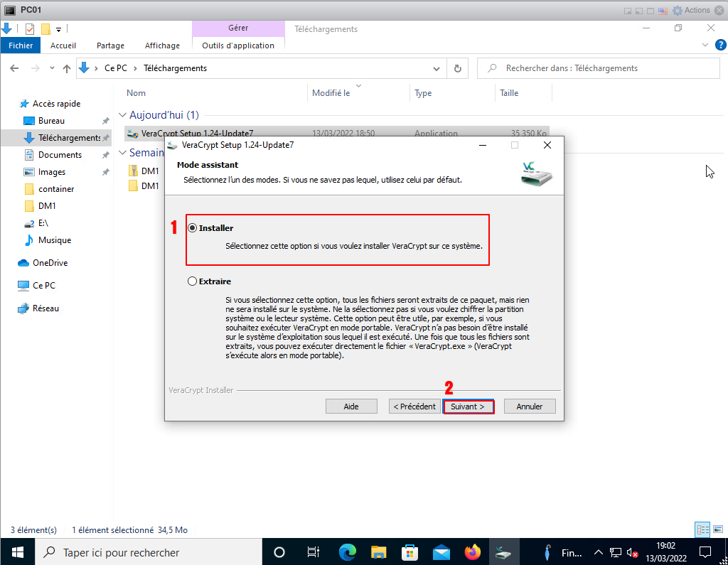
Task: Open the Aide help button
Action: (x=350, y=407)
